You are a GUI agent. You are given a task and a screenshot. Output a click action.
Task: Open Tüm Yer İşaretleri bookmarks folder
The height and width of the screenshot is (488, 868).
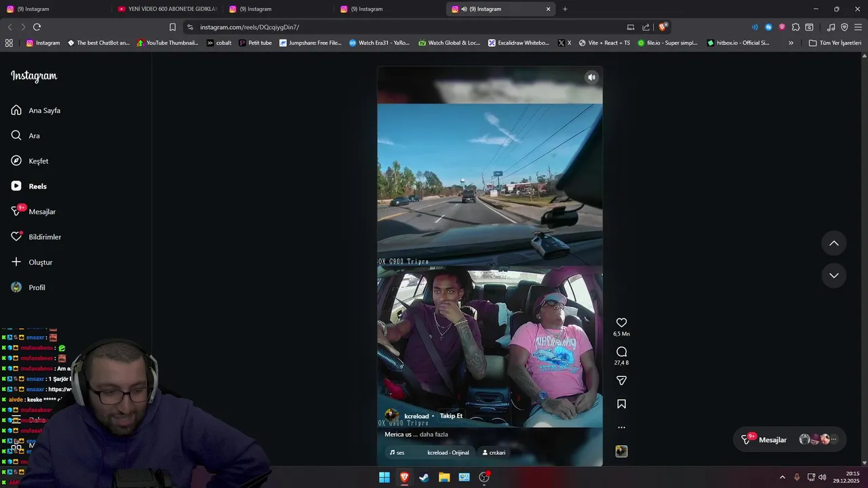coord(835,43)
